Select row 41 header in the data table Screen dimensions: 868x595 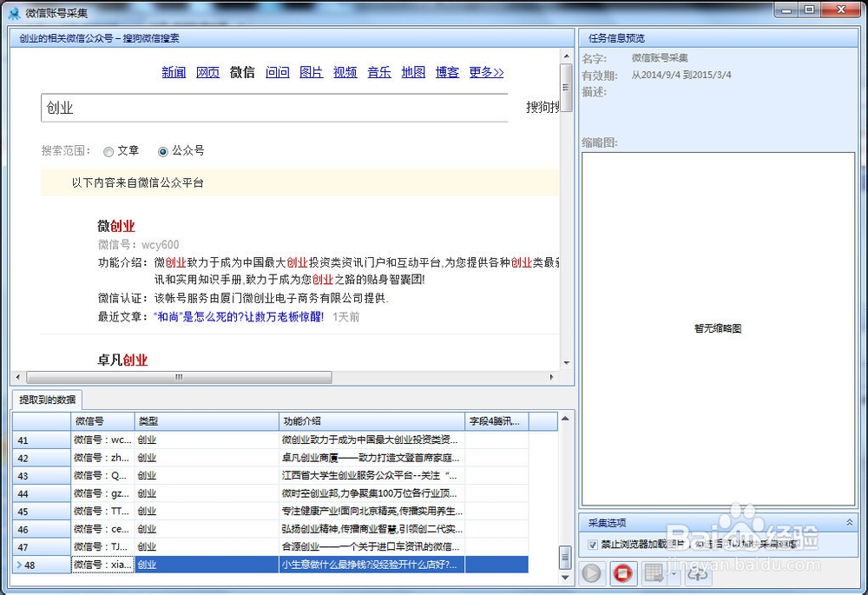click(x=42, y=440)
